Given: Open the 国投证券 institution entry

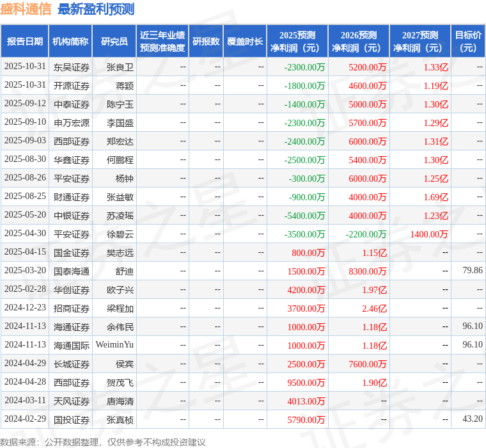Looking at the screenshot, I should pos(71,419).
